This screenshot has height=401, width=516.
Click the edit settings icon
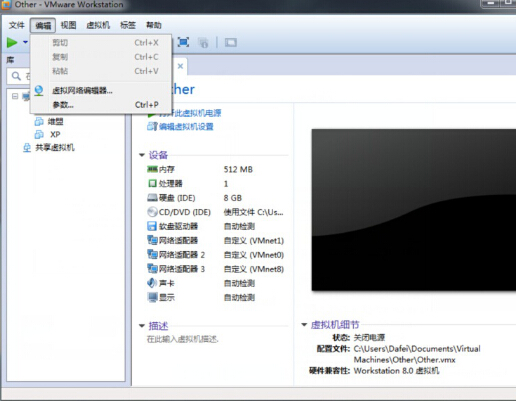pos(152,126)
